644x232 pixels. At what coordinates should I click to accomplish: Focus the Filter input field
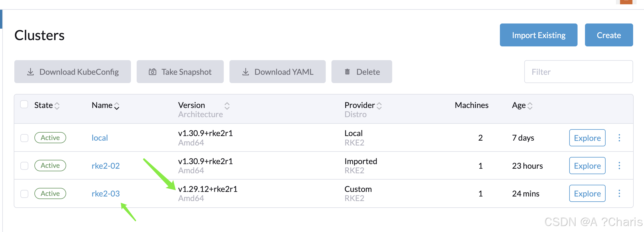578,72
